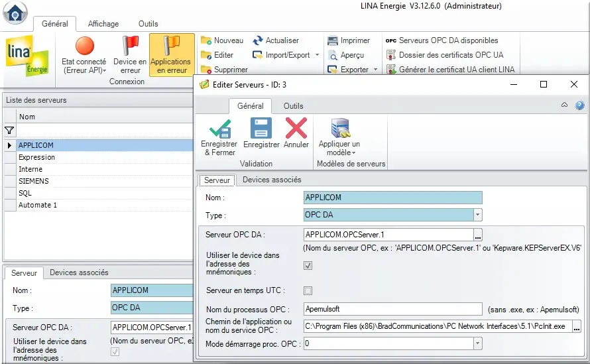Viewport: 590px width, 364px height.
Task: Click the home application button icon
Action: 15,13
